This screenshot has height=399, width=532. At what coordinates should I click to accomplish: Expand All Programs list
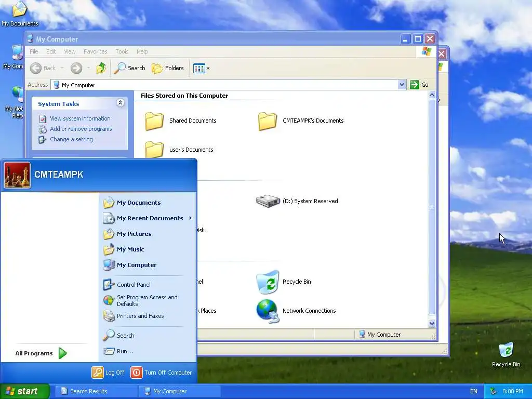[41, 353]
